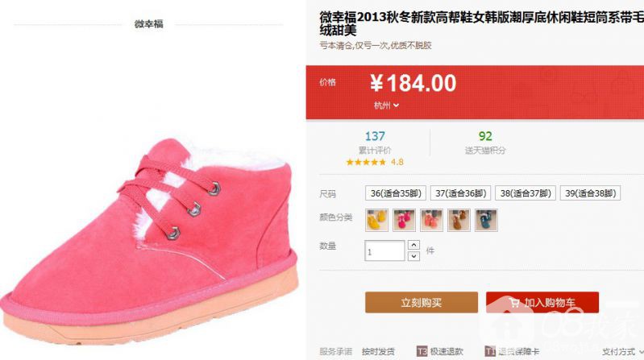Select the brown shoe color thumbnail
Image resolution: width=644 pixels, height=360 pixels.
[x=459, y=220]
